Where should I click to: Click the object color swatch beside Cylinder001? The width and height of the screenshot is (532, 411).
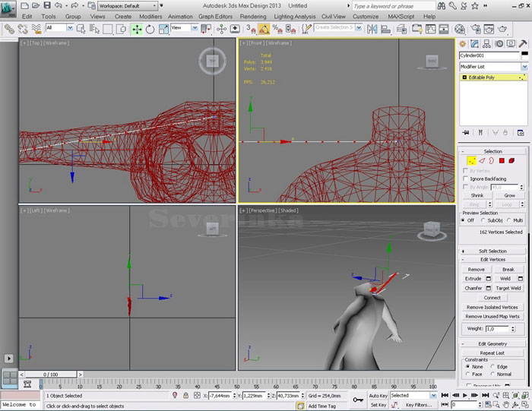pyautogui.click(x=524, y=55)
